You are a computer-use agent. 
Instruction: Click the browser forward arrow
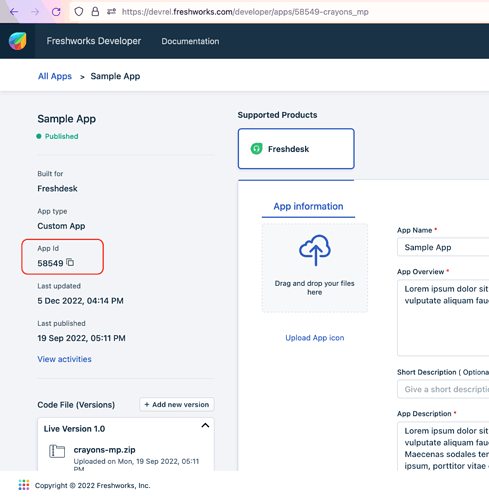(35, 12)
